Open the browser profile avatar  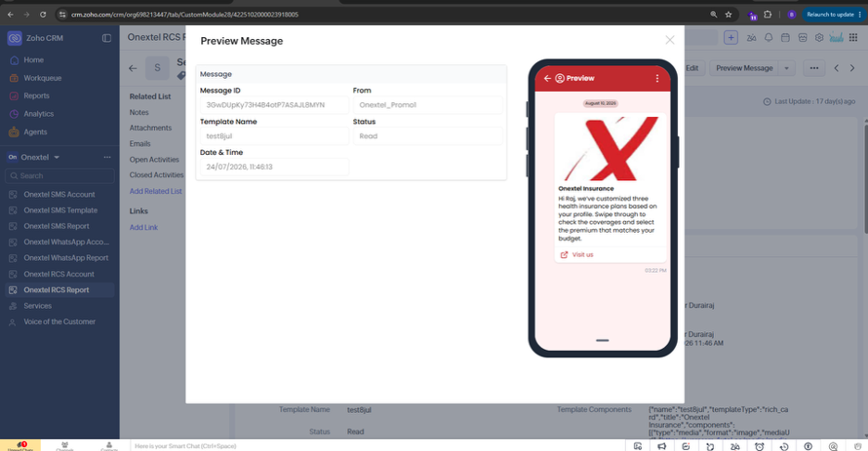[x=792, y=15]
